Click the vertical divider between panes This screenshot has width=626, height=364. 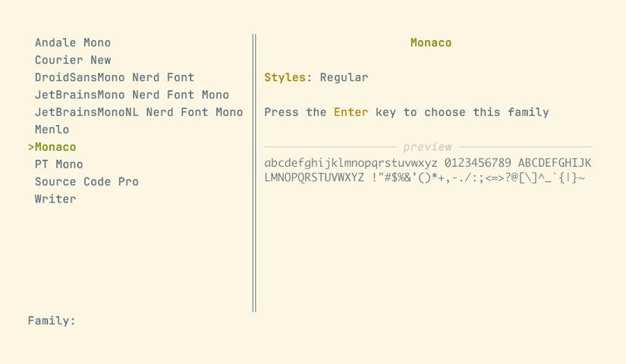coord(254,173)
